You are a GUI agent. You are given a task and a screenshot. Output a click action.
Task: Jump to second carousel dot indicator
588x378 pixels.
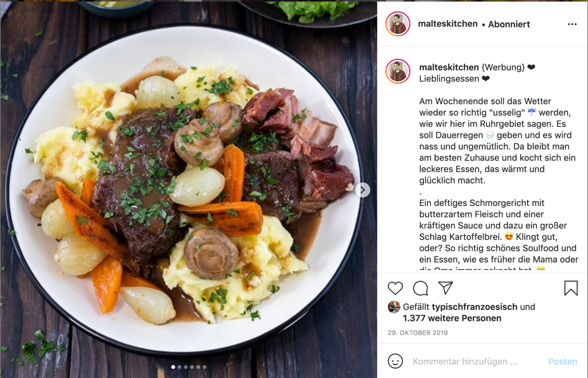point(179,367)
